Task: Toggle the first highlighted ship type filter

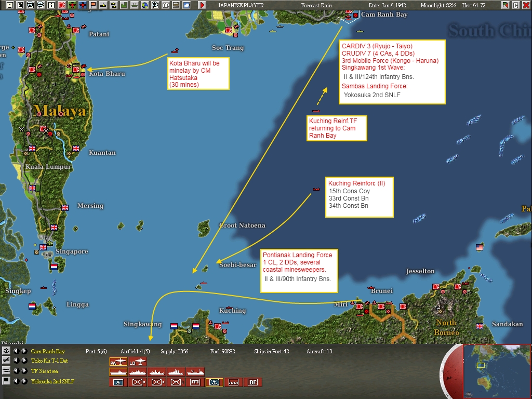Action: pyautogui.click(x=118, y=372)
